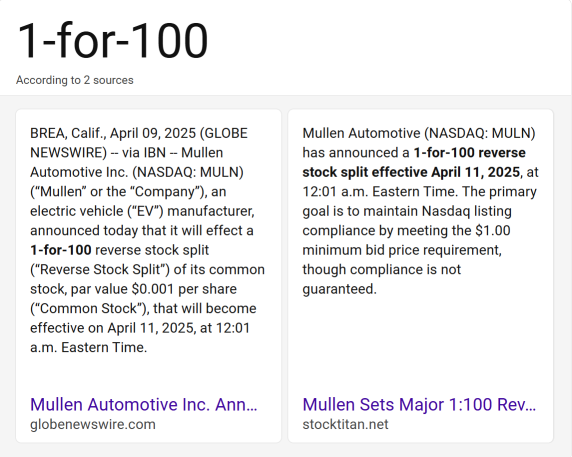Click the stocktitan.net source domain
Viewport: 572px width, 457px height.
(345, 424)
